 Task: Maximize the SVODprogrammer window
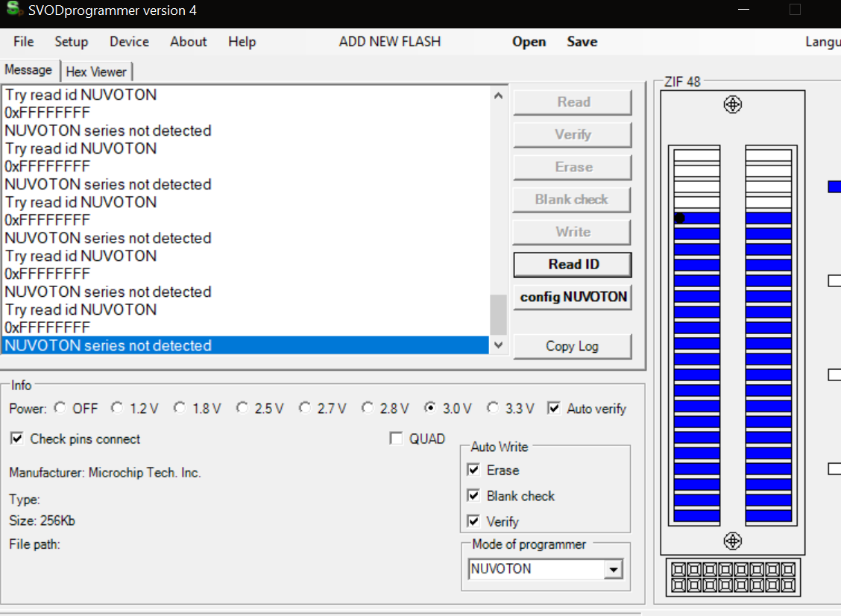click(795, 9)
